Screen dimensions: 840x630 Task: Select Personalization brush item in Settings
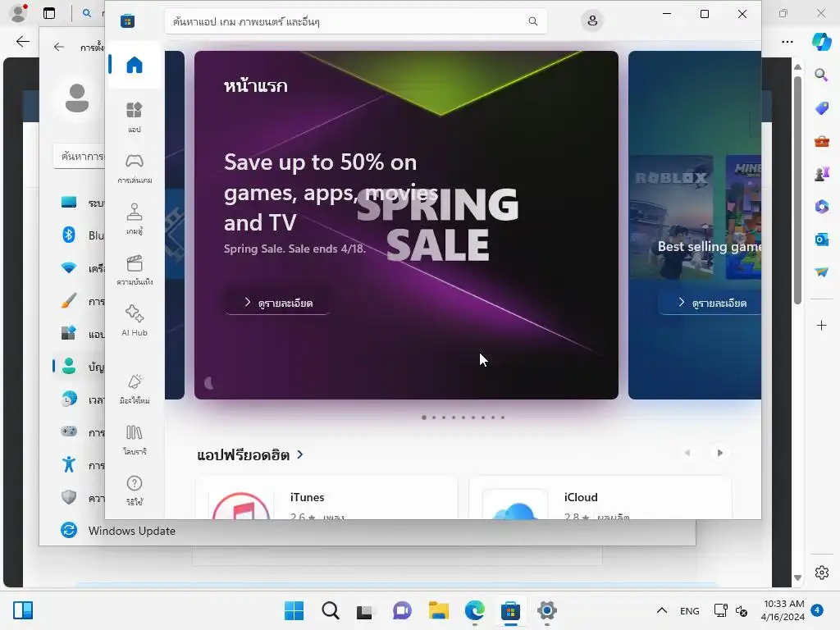point(79,301)
